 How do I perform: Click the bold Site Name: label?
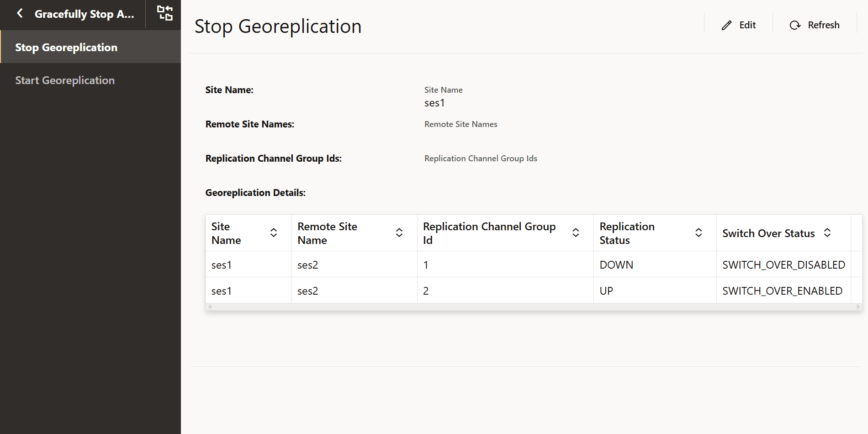click(x=229, y=90)
